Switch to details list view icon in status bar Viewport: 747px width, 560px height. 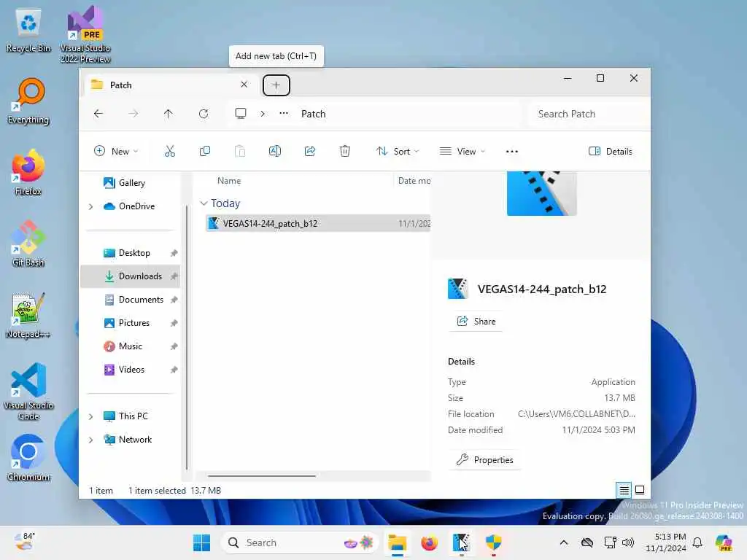(624, 490)
